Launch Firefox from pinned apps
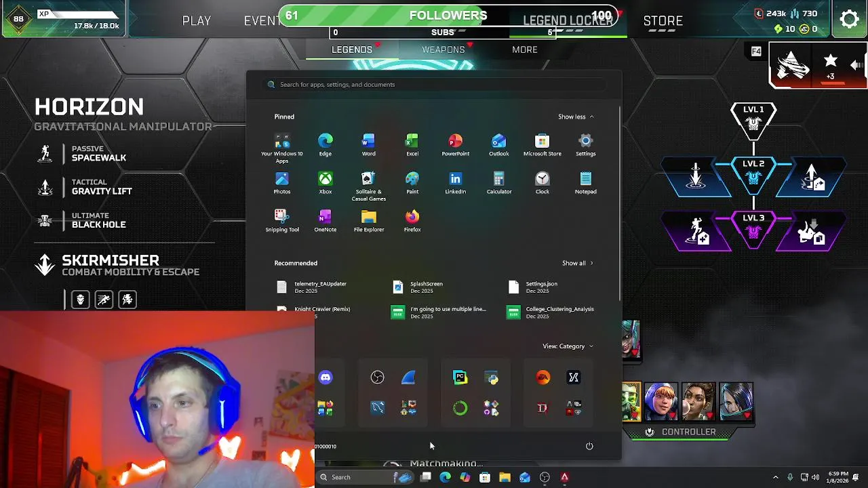The width and height of the screenshot is (868, 488). point(412,220)
